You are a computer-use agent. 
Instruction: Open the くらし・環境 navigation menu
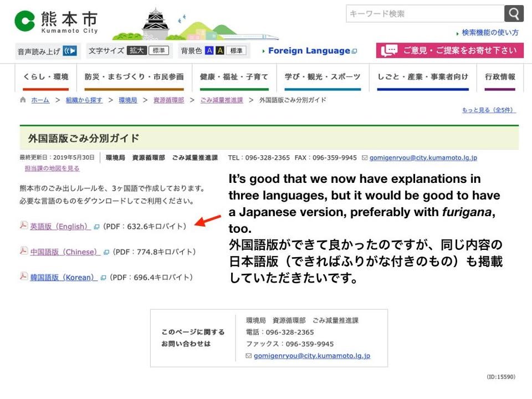click(45, 77)
